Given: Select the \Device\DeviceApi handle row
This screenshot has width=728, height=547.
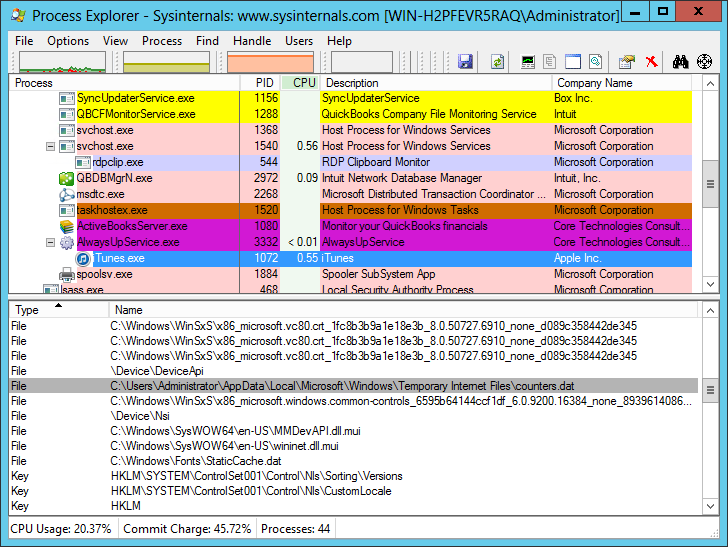Looking at the screenshot, I should (354, 371).
